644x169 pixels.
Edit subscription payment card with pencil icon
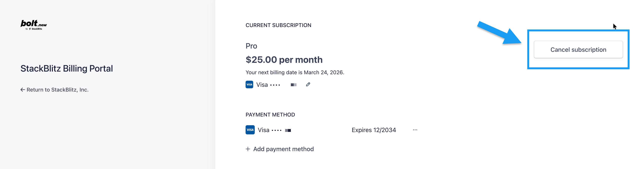pyautogui.click(x=308, y=85)
